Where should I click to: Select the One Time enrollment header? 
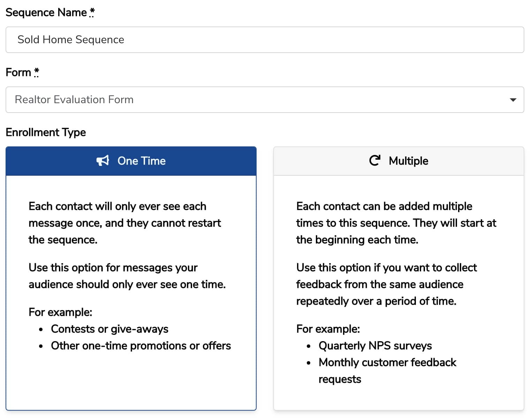click(x=131, y=161)
